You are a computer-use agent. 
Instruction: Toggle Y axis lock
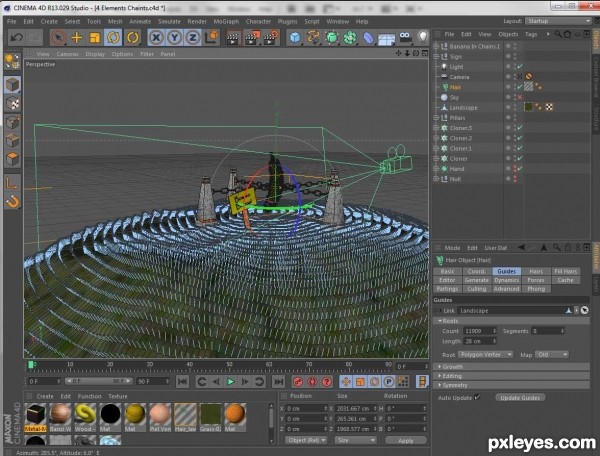pos(174,37)
